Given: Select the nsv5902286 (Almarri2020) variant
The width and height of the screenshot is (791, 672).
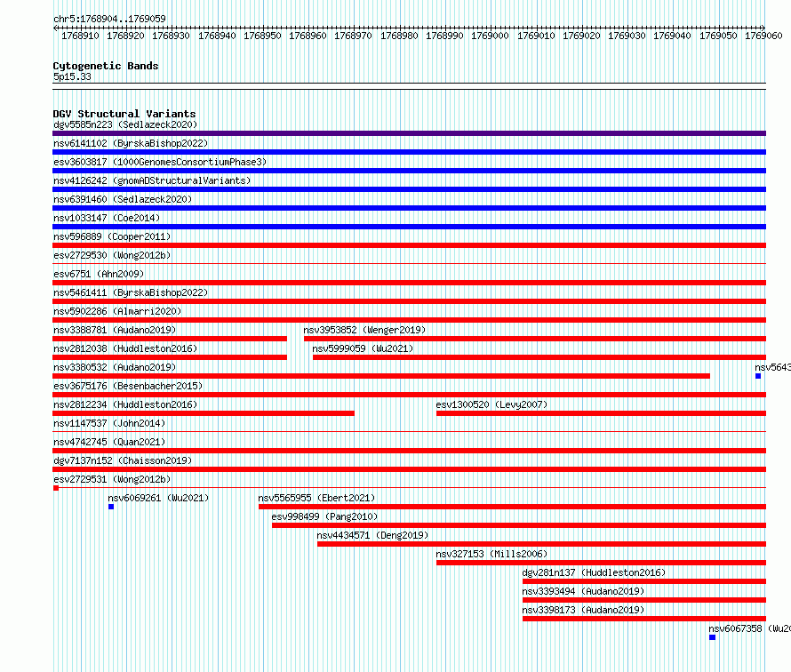Looking at the screenshot, I should (117, 311).
